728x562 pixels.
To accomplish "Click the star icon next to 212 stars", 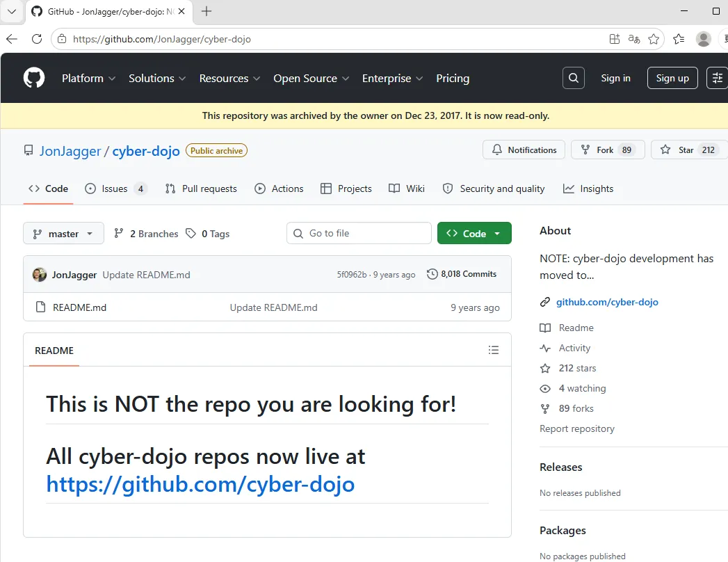I will [545, 369].
